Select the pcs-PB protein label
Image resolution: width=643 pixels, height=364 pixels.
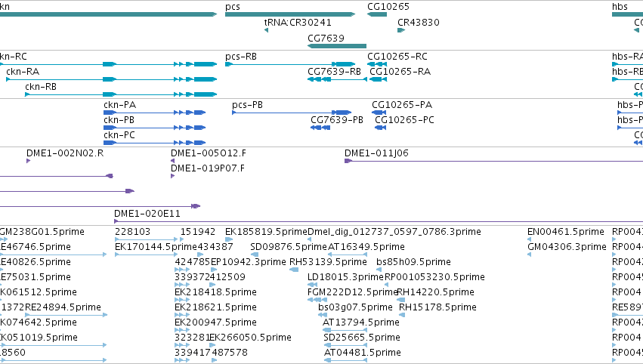coord(247,105)
